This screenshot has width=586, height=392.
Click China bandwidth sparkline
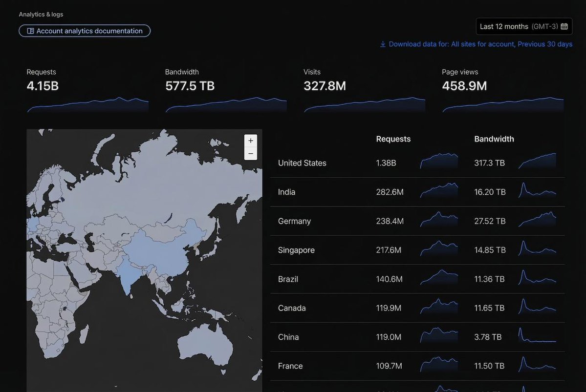click(538, 335)
